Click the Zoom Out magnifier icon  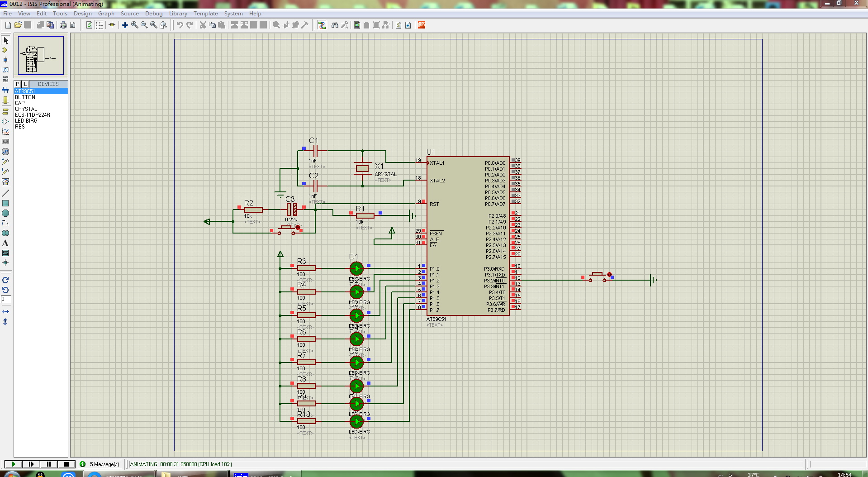(x=144, y=25)
